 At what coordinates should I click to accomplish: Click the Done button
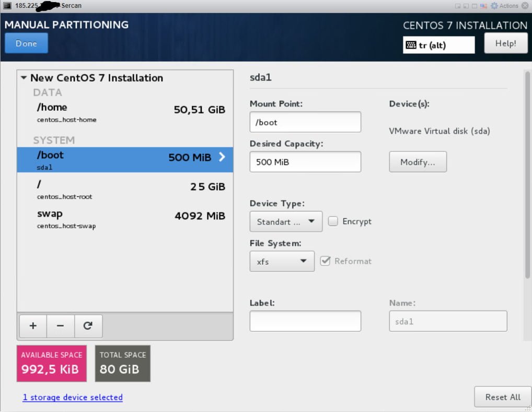coord(26,43)
